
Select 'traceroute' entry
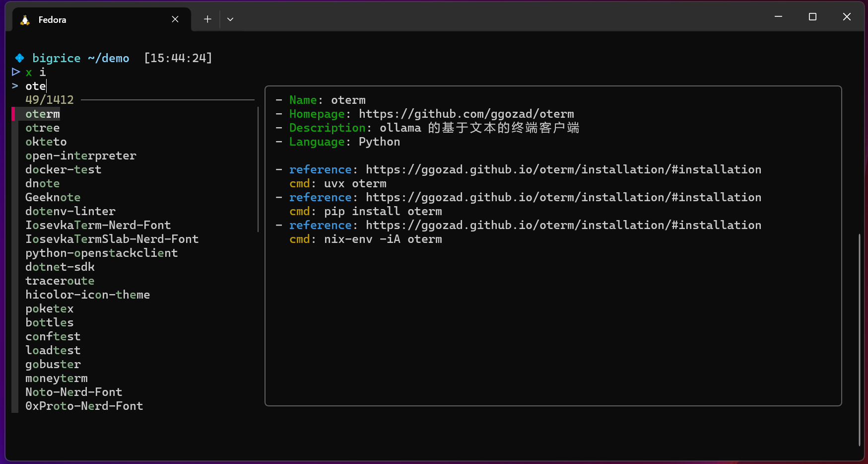click(x=60, y=281)
